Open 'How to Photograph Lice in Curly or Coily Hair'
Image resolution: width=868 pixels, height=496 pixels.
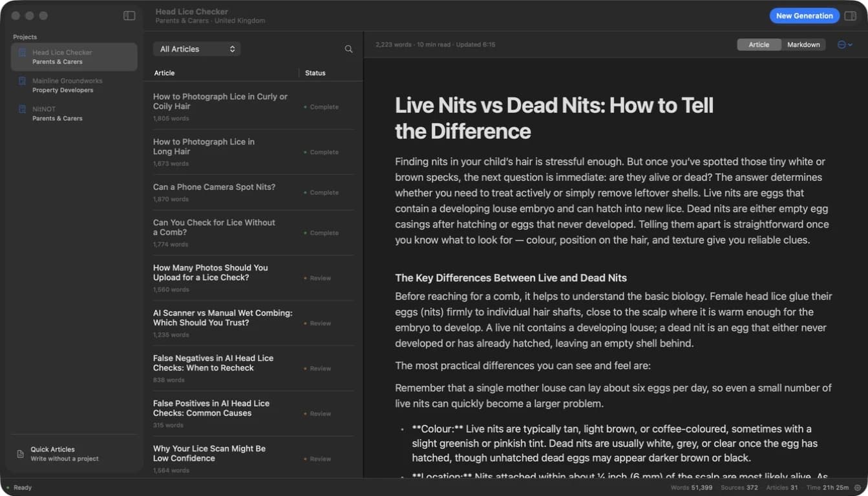(253, 107)
